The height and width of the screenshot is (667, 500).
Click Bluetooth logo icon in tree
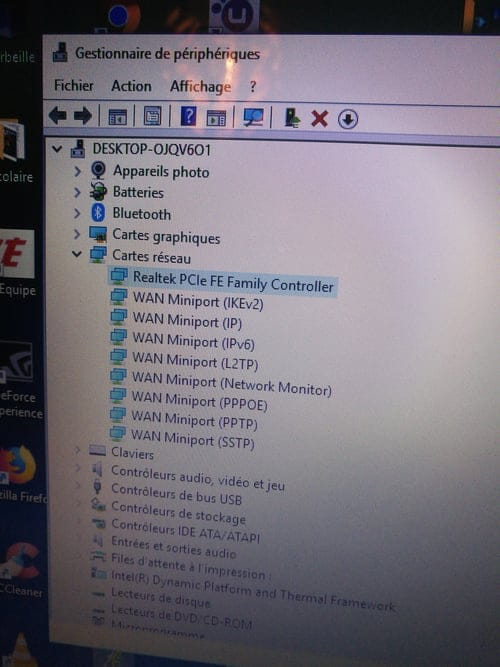(98, 212)
